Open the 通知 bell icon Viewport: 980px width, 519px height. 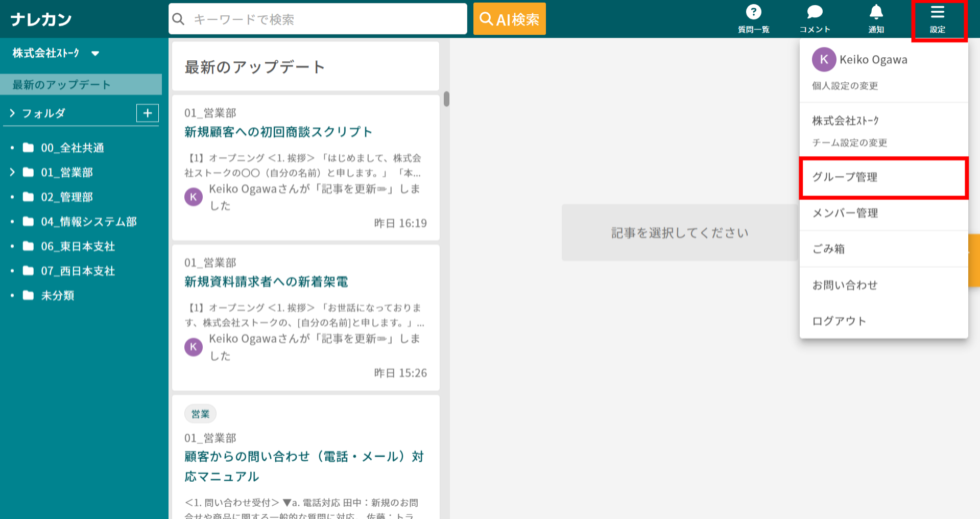(876, 12)
